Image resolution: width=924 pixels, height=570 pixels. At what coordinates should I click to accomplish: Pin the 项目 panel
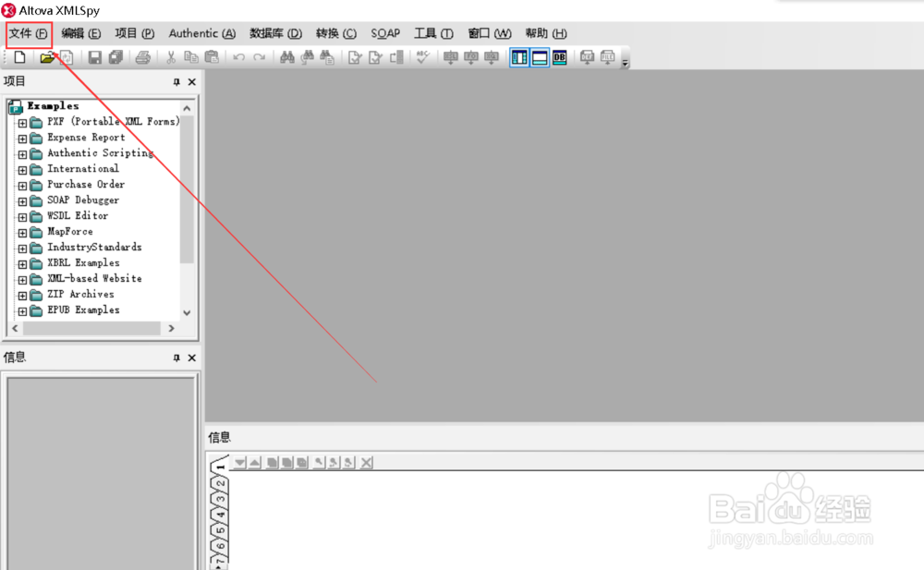176,82
